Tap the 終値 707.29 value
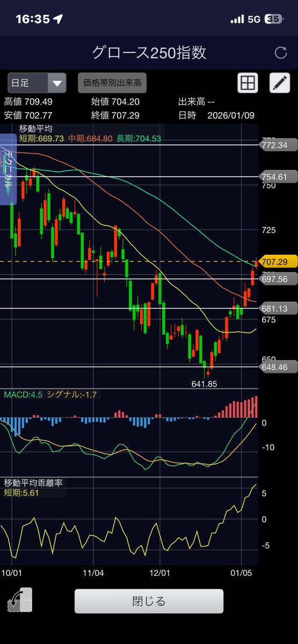 click(115, 114)
